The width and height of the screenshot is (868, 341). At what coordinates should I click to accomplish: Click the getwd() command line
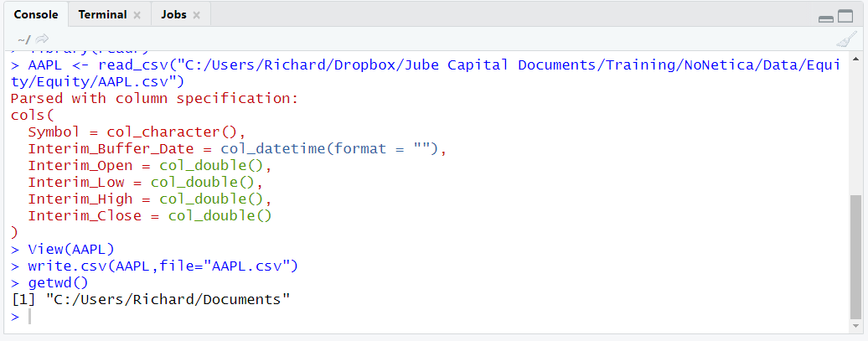[x=49, y=283]
